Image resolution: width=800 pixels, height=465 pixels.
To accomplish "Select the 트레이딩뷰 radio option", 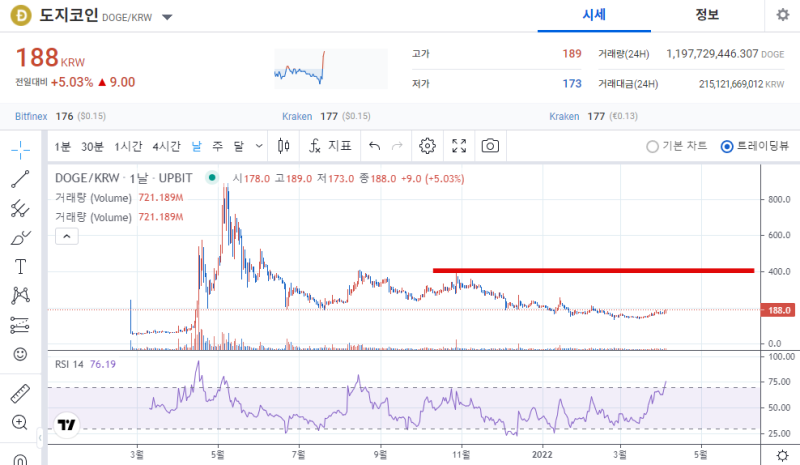I will tap(755, 146).
